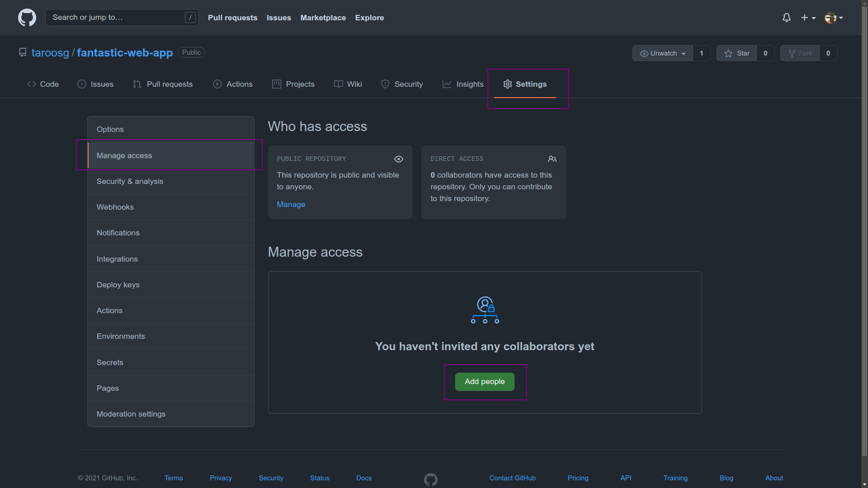
Task: Open Pull requests in top navigation
Action: click(x=233, y=18)
